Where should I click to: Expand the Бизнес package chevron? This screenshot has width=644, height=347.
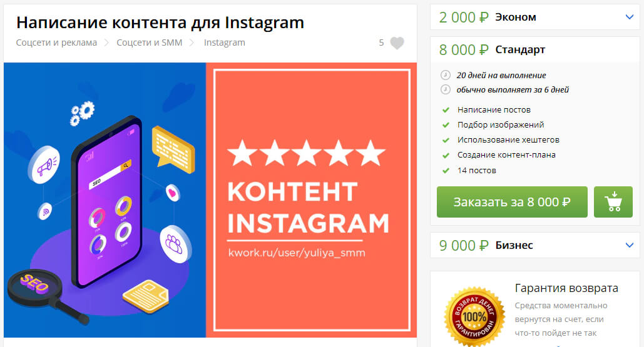(629, 245)
